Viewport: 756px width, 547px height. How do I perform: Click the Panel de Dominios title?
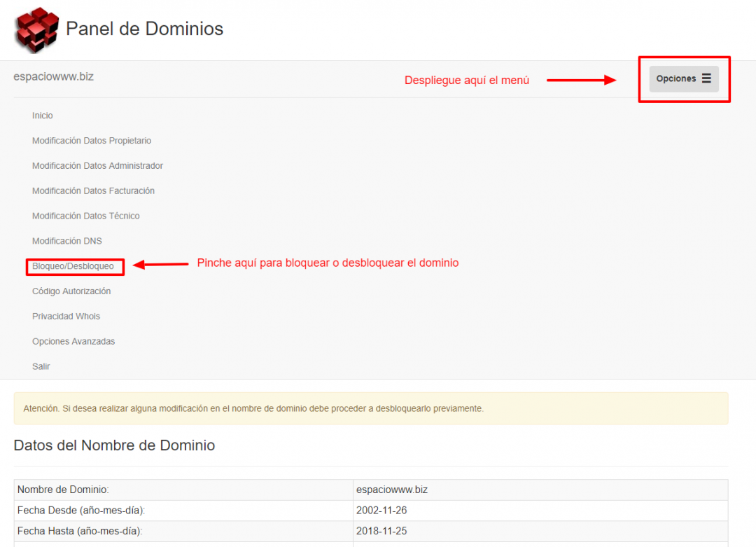tap(144, 29)
